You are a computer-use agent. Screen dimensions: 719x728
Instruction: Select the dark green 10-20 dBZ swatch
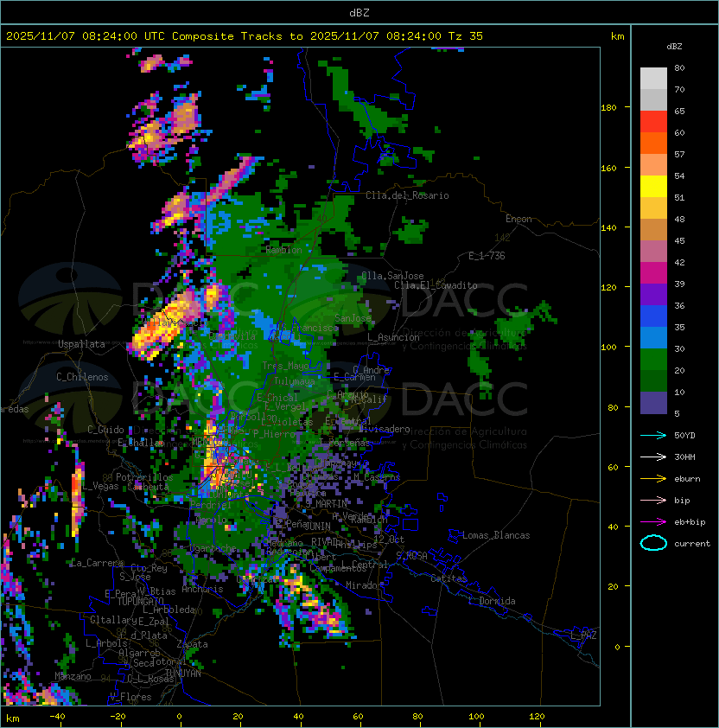(x=653, y=380)
